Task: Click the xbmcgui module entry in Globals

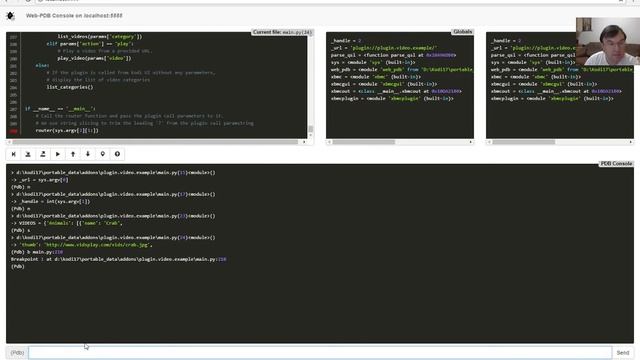Action: pos(384,84)
